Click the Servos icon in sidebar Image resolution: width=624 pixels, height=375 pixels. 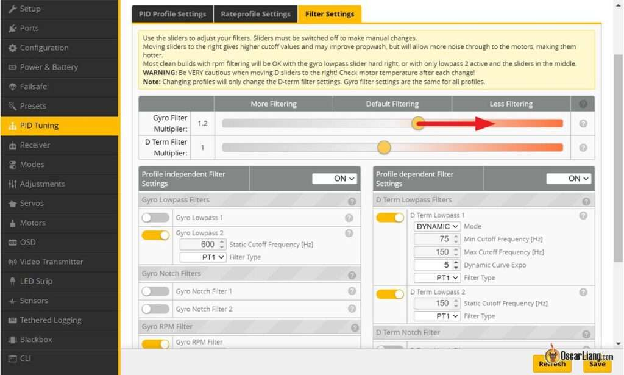point(12,203)
